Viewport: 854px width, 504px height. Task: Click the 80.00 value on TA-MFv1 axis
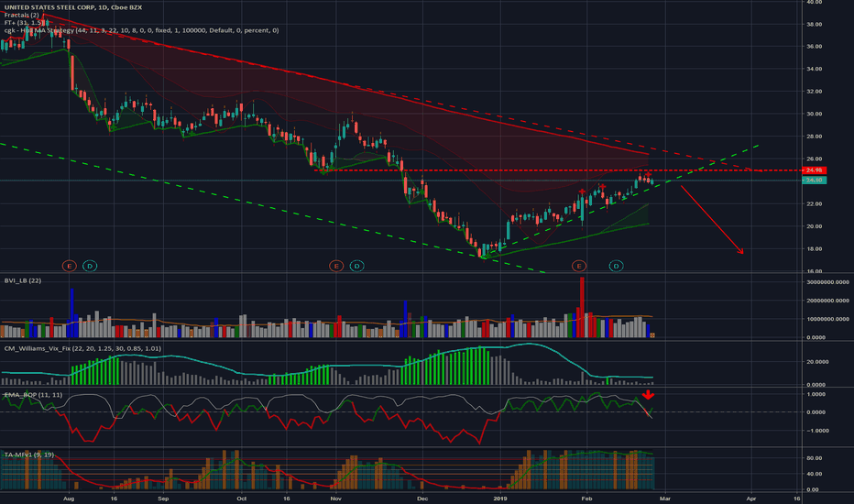(x=815, y=458)
